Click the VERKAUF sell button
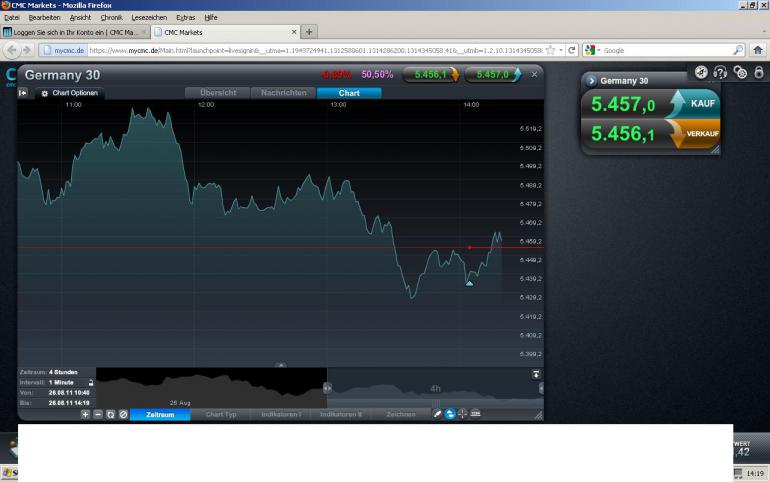Viewport: 770px width, 482px height. (x=693, y=134)
